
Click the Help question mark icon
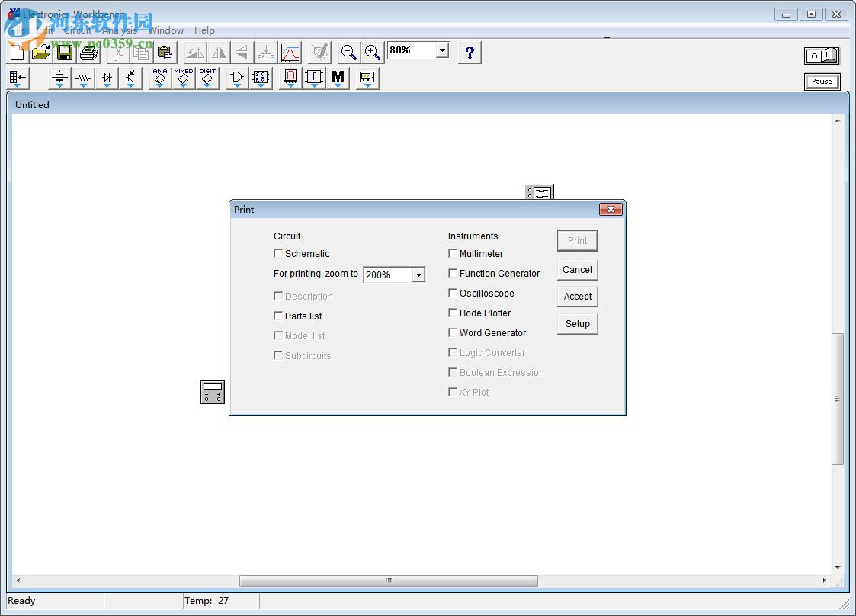point(470,53)
